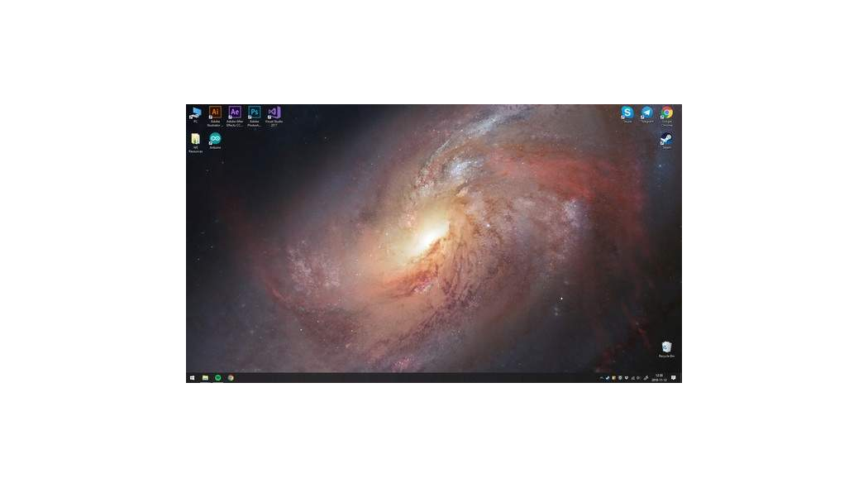Select the Telegram desktop shortcut
Image resolution: width=868 pixels, height=488 pixels.
(x=646, y=114)
